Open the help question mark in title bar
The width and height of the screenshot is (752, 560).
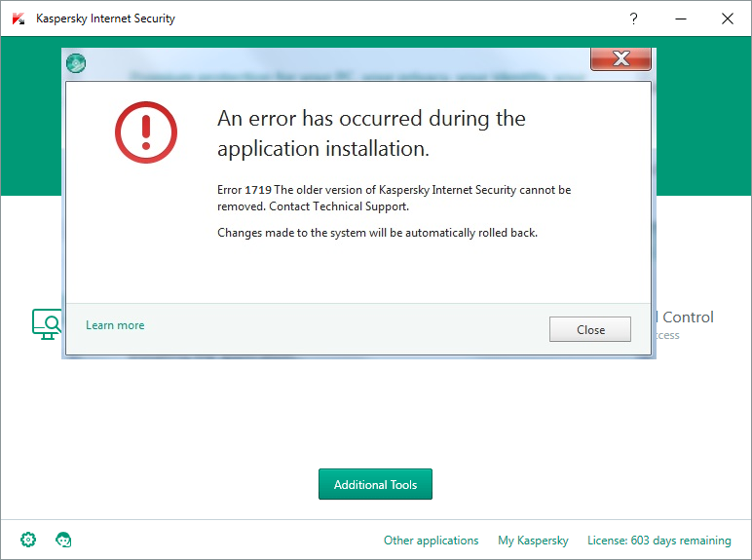click(x=633, y=19)
